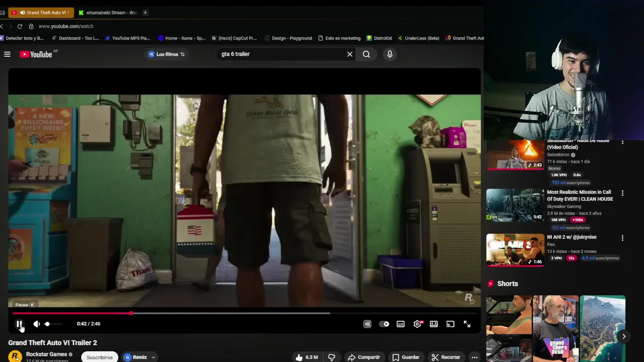Like the video (6.3 M)
This screenshot has height=362, width=644.
point(307,357)
